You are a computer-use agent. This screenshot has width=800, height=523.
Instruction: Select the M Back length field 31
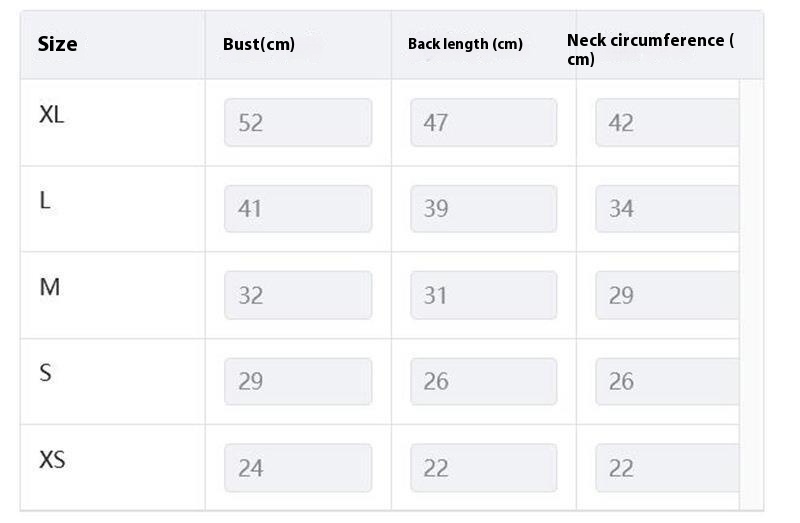coord(484,295)
